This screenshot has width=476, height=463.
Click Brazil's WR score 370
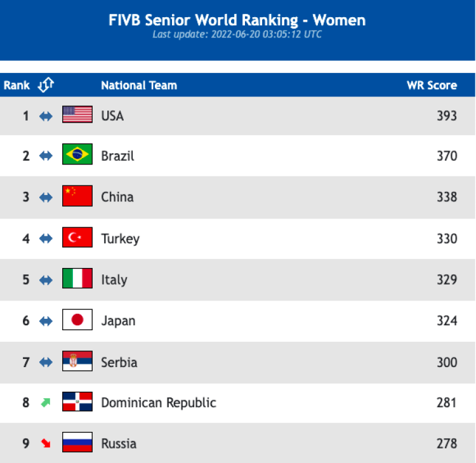pos(447,156)
